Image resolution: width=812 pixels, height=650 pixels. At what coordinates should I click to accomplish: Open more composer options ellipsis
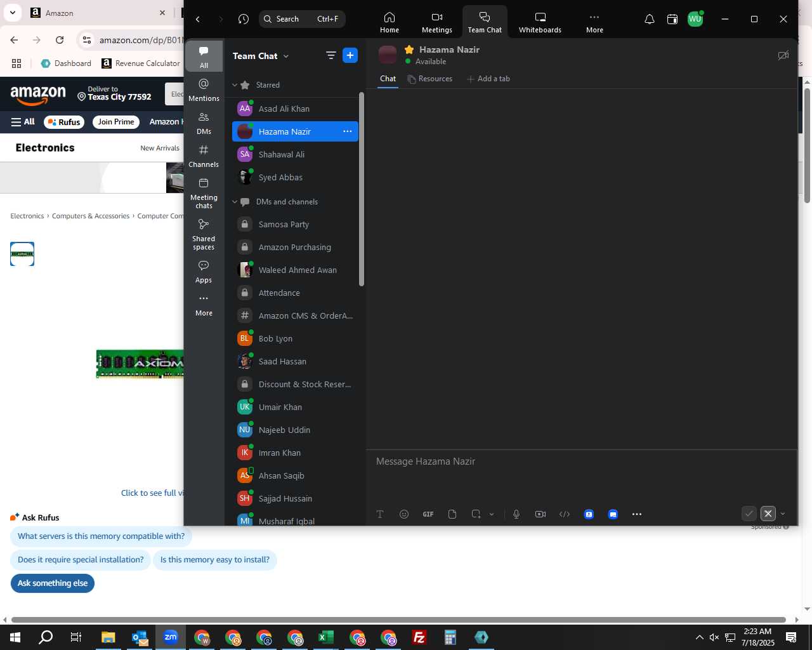point(637,514)
